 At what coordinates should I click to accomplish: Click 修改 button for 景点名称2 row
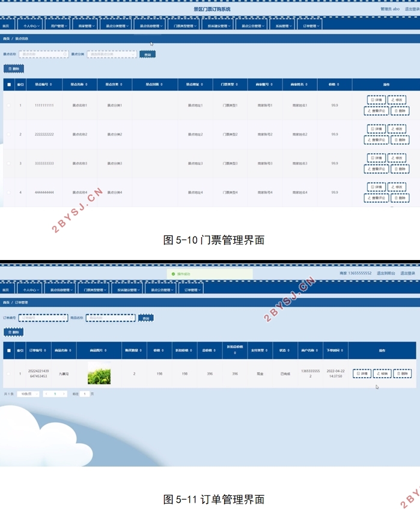pyautogui.click(x=397, y=129)
